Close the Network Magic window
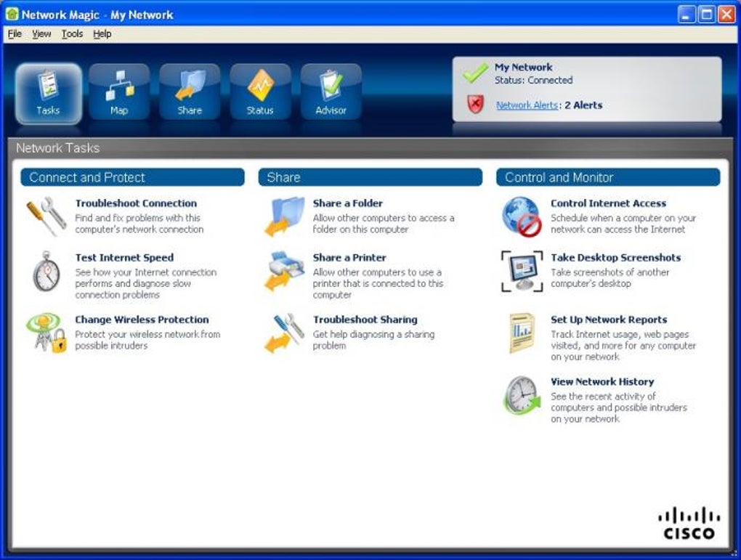 coord(726,15)
